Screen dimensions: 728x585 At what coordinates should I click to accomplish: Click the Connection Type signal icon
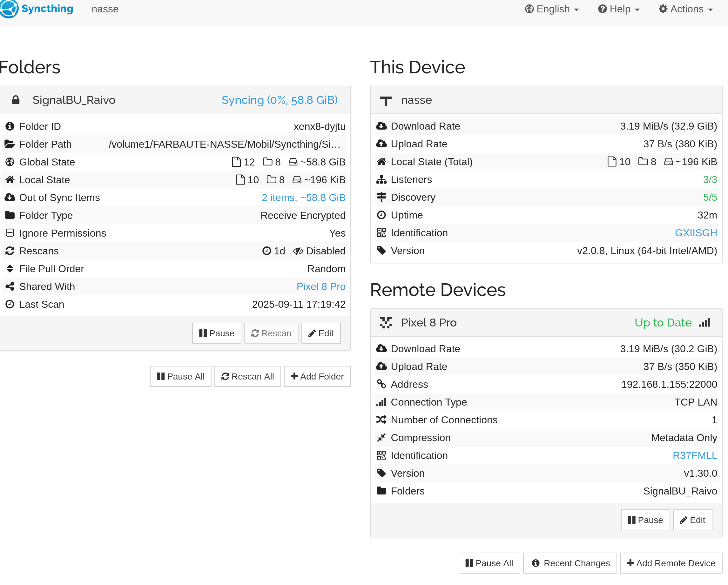tap(381, 402)
